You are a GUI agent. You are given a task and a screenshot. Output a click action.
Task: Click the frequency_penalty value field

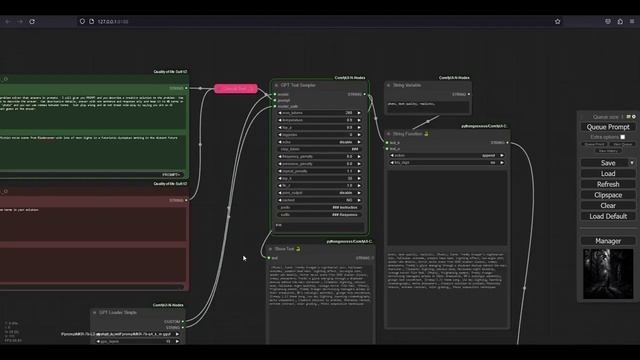click(319, 157)
